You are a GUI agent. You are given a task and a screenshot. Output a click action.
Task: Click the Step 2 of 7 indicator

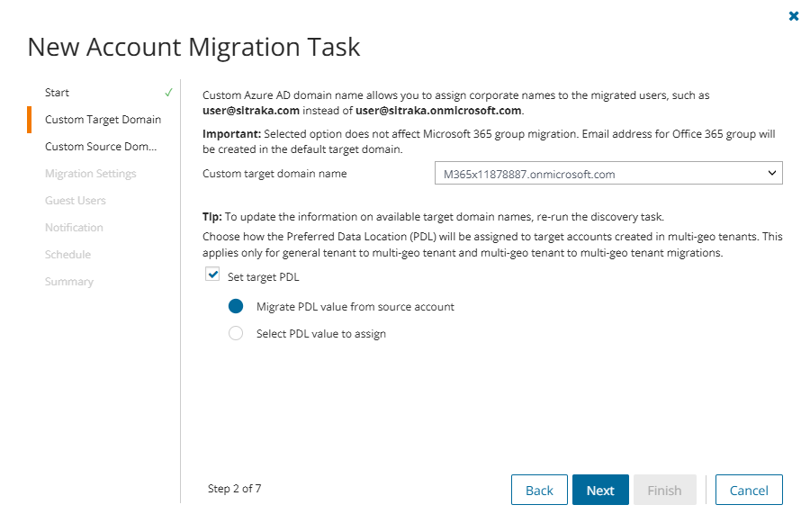234,489
